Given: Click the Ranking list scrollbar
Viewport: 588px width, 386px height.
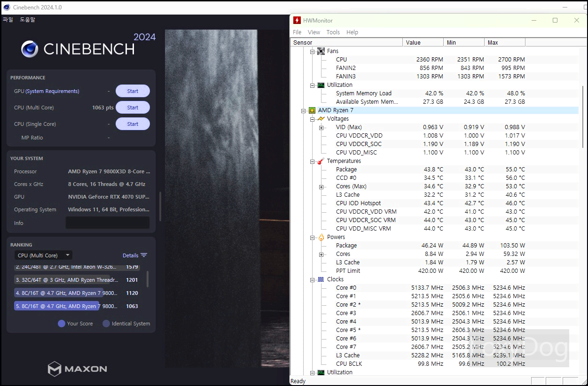Looking at the screenshot, I should [x=148, y=279].
